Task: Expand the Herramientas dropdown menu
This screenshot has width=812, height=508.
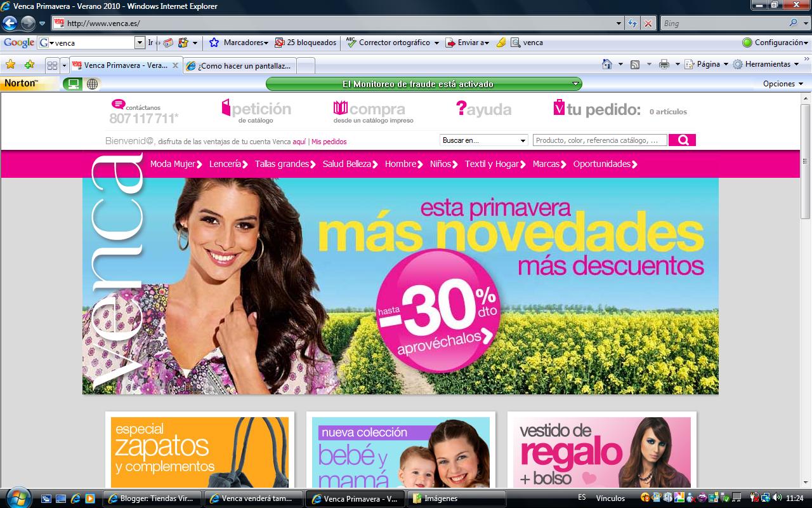Action: pyautogui.click(x=767, y=64)
